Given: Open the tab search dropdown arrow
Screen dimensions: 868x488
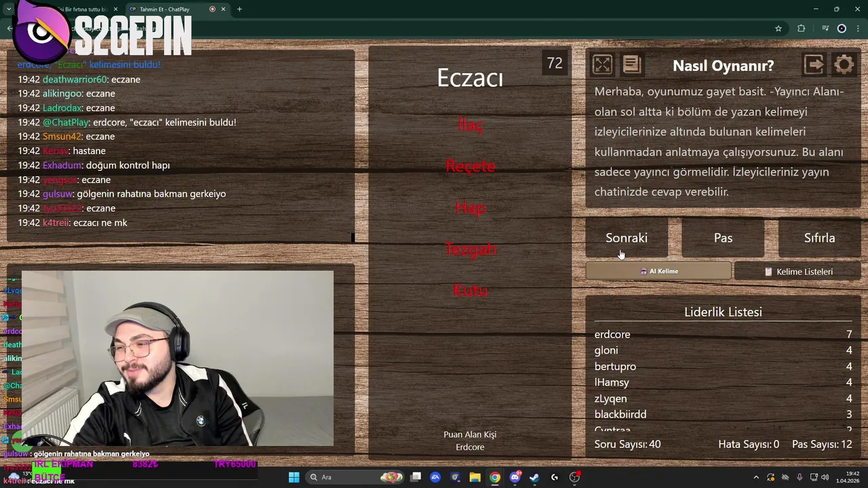Looking at the screenshot, I should [x=9, y=9].
